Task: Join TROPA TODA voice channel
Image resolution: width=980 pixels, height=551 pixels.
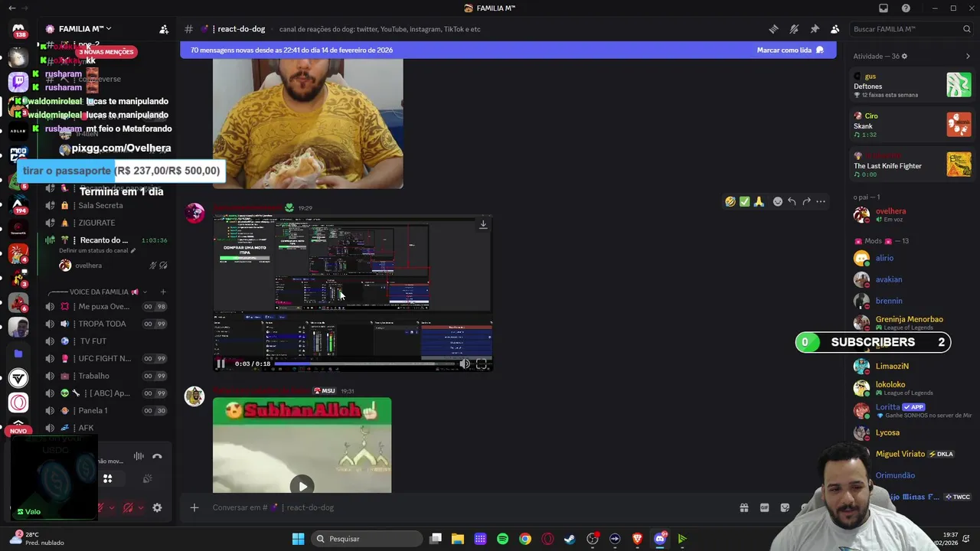Action: pyautogui.click(x=107, y=324)
